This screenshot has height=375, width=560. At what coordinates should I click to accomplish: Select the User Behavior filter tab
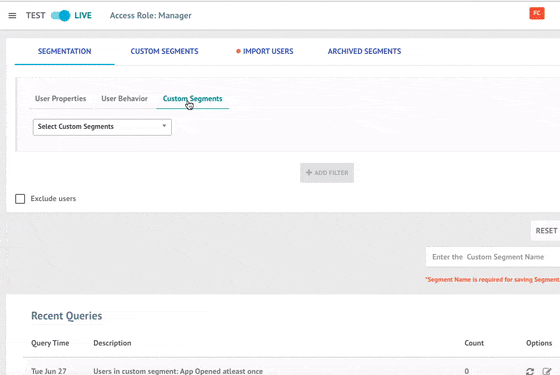(124, 99)
